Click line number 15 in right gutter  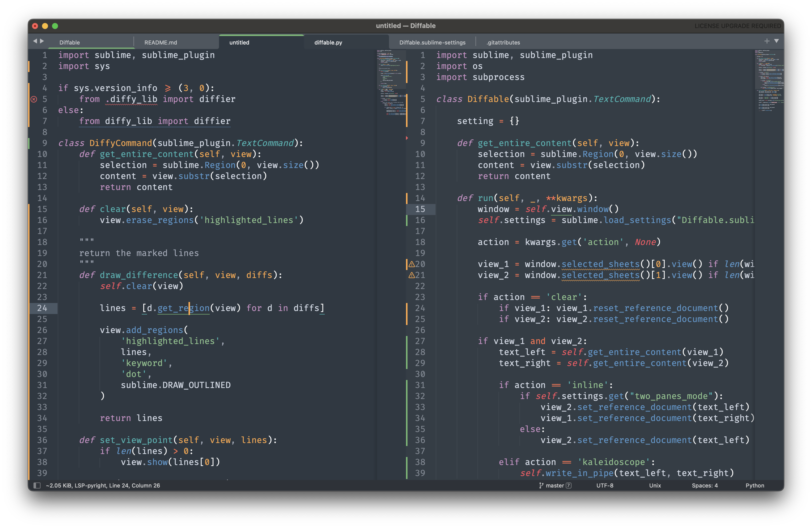point(420,209)
